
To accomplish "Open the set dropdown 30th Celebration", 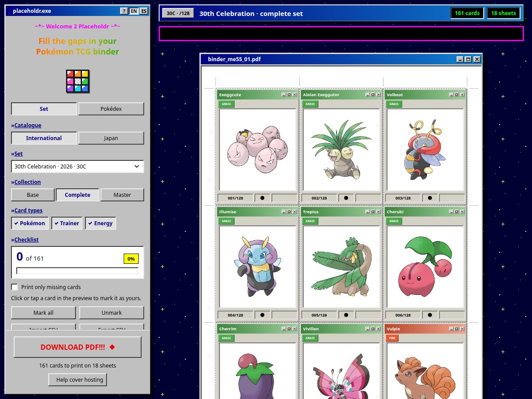I will click(78, 166).
